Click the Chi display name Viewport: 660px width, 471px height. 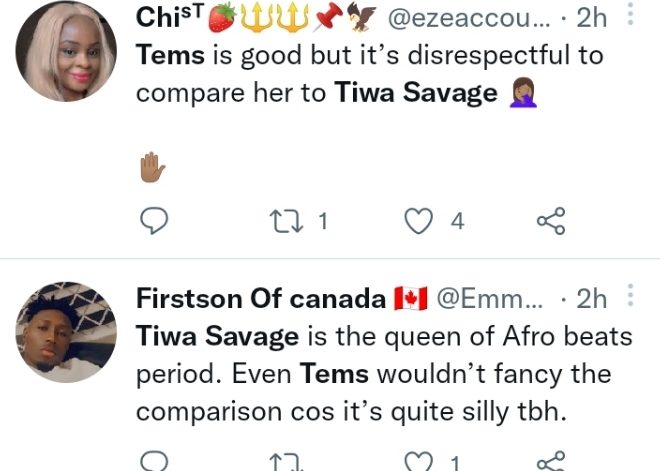[x=162, y=19]
